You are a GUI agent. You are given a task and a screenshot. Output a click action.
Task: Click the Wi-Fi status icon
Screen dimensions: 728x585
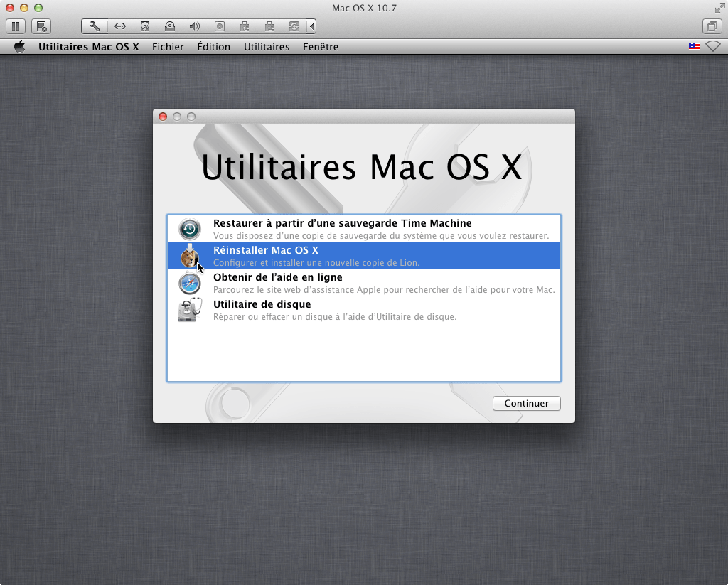pos(712,46)
